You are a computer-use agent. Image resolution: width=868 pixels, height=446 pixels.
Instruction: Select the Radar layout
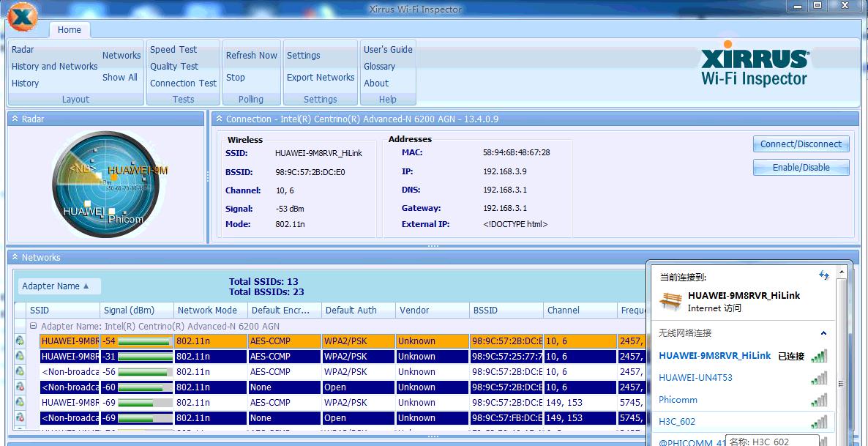tap(23, 49)
